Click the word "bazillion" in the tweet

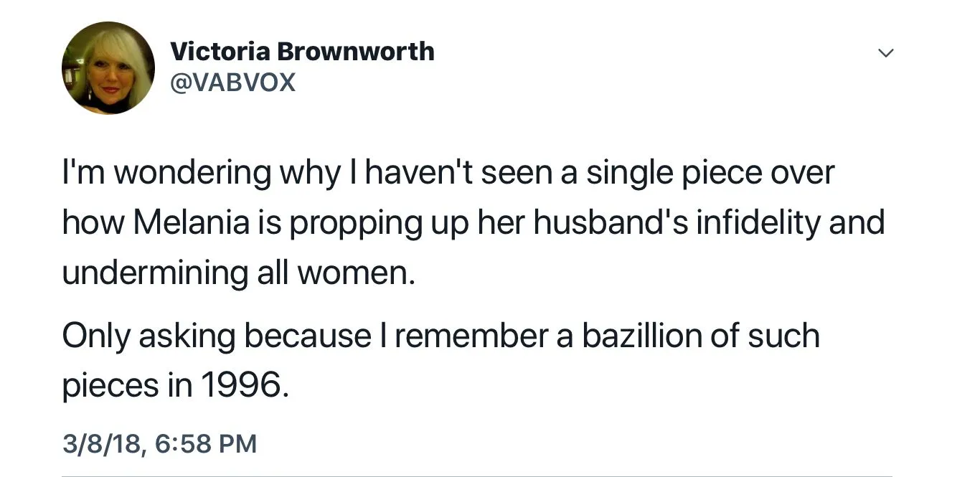[639, 336]
